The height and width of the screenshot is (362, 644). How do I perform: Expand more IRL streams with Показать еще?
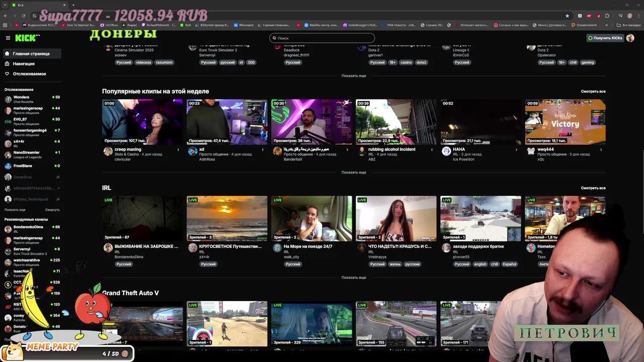(x=354, y=278)
